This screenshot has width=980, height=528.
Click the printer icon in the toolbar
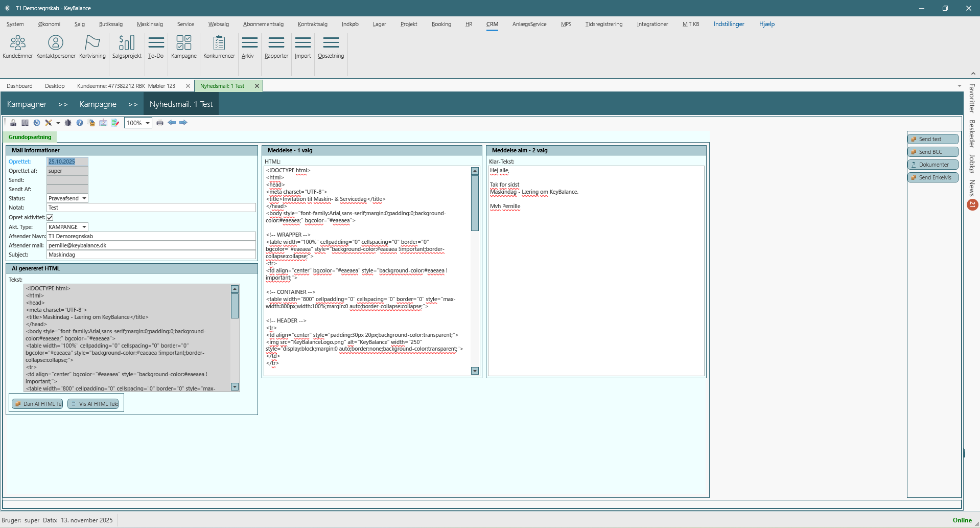160,123
